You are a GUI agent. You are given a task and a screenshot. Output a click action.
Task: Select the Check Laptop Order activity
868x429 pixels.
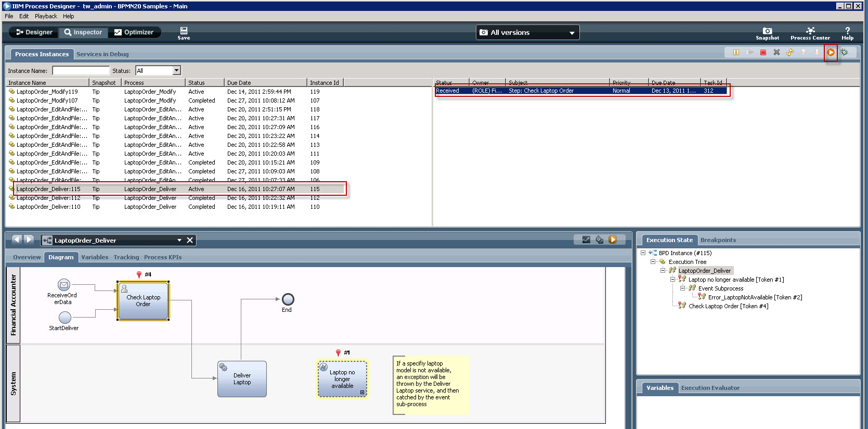coord(144,301)
